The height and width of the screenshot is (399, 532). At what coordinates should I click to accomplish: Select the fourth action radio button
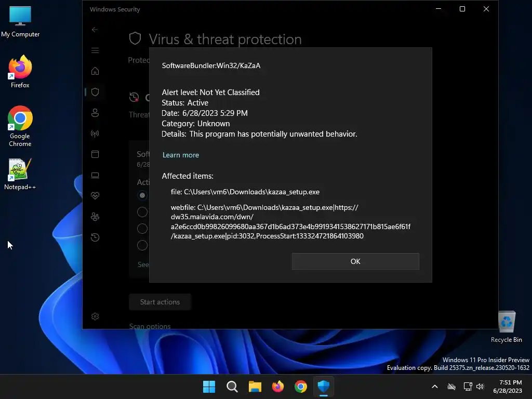(142, 245)
